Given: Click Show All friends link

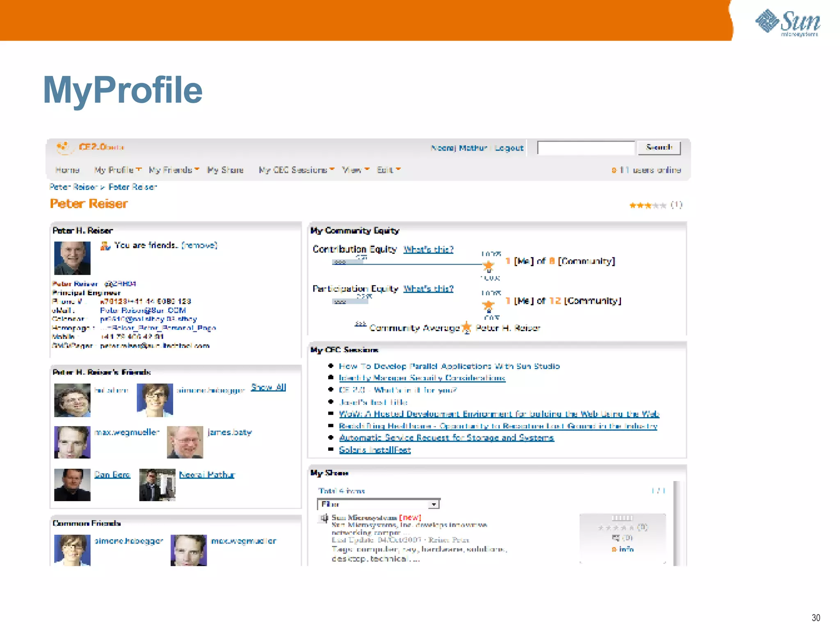Looking at the screenshot, I should tap(268, 387).
